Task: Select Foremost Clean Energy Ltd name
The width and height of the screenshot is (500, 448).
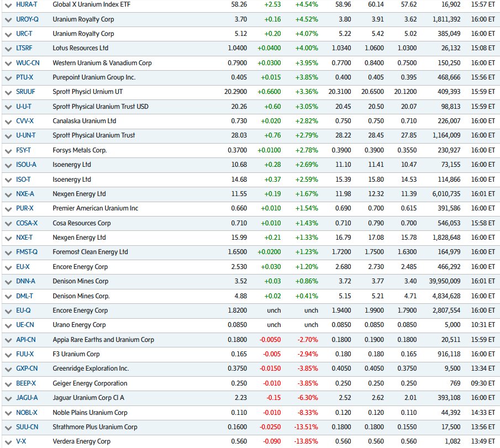Action: coord(90,252)
